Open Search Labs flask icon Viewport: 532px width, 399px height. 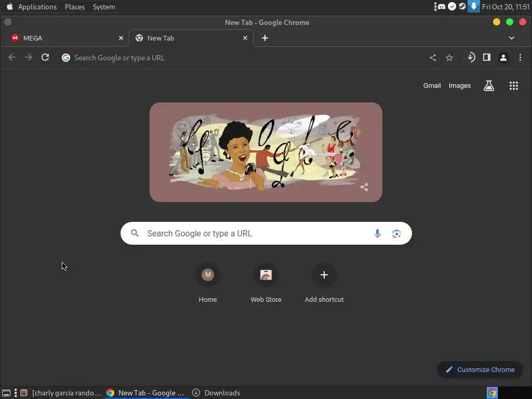[x=488, y=86]
